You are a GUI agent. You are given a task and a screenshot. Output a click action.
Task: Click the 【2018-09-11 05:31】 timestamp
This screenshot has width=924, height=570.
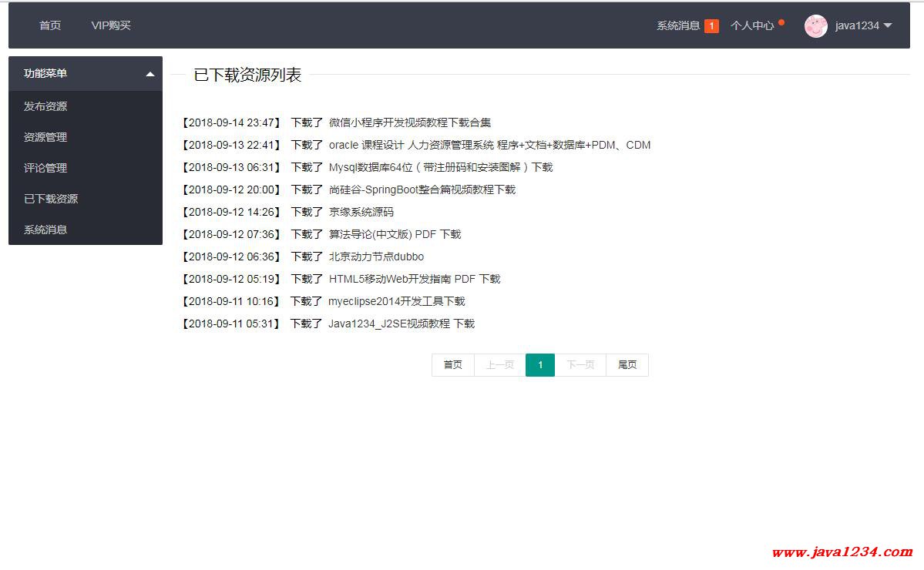232,324
